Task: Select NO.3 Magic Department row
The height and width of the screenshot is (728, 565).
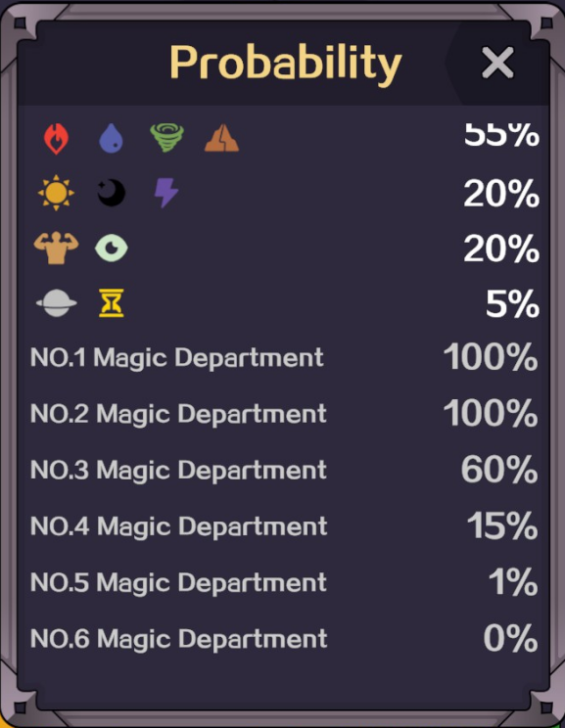Action: pos(283,470)
